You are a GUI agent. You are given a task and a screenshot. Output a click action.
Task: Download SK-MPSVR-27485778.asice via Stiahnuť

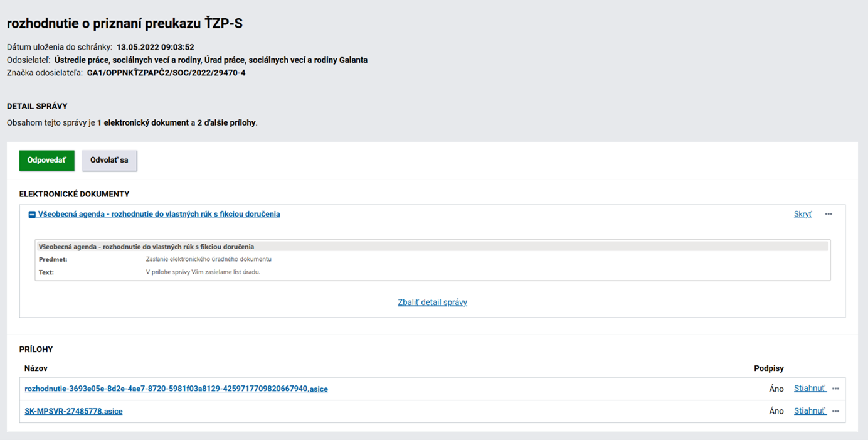point(810,411)
